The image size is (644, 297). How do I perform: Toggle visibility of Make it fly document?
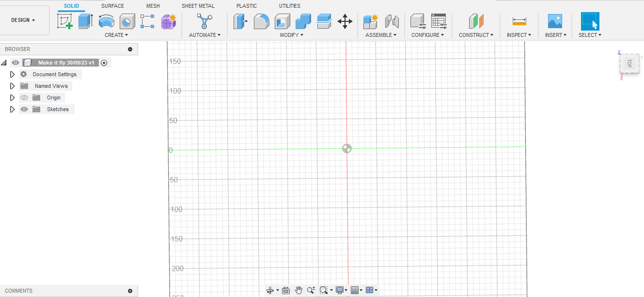pyautogui.click(x=15, y=62)
